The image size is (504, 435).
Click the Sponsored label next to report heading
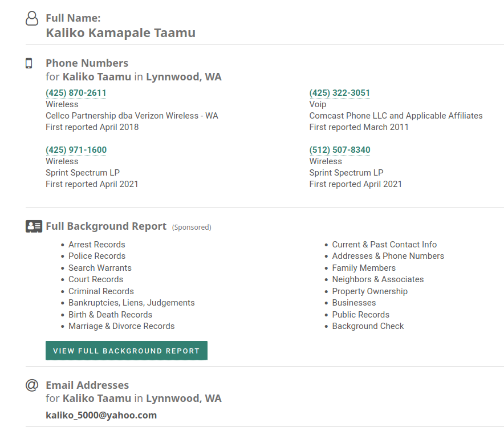(x=192, y=227)
